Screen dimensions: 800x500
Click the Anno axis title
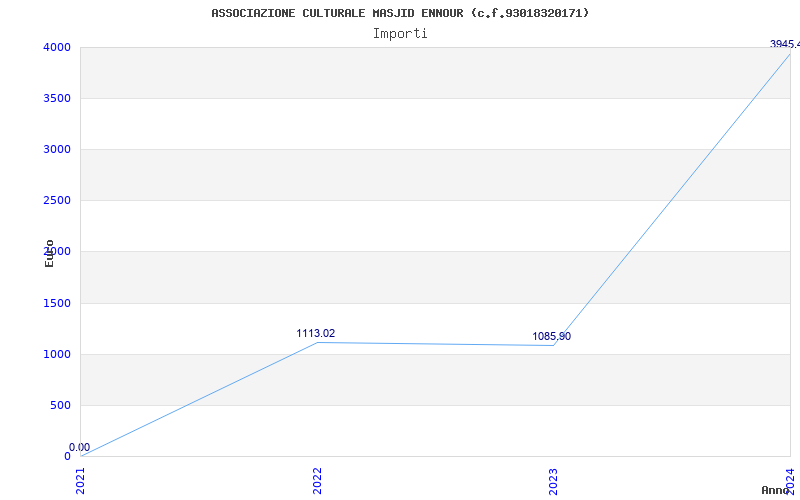776,490
